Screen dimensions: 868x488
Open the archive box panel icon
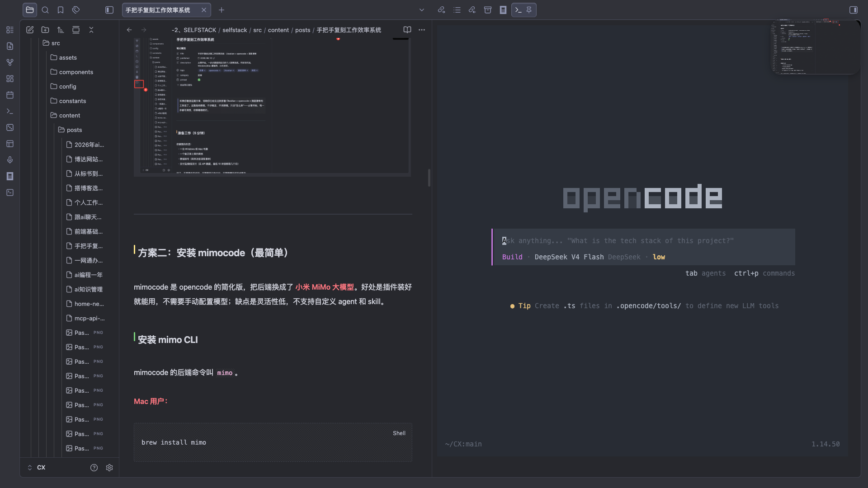(488, 10)
